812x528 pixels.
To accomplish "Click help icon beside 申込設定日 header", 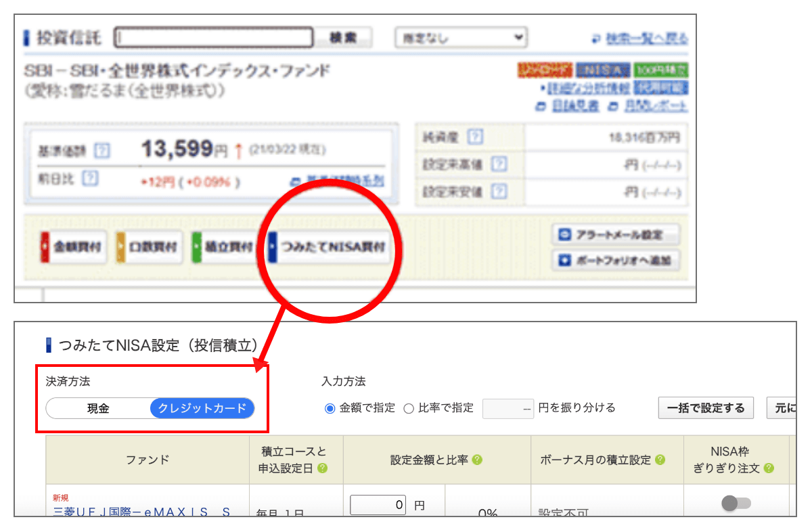I will pyautogui.click(x=323, y=468).
